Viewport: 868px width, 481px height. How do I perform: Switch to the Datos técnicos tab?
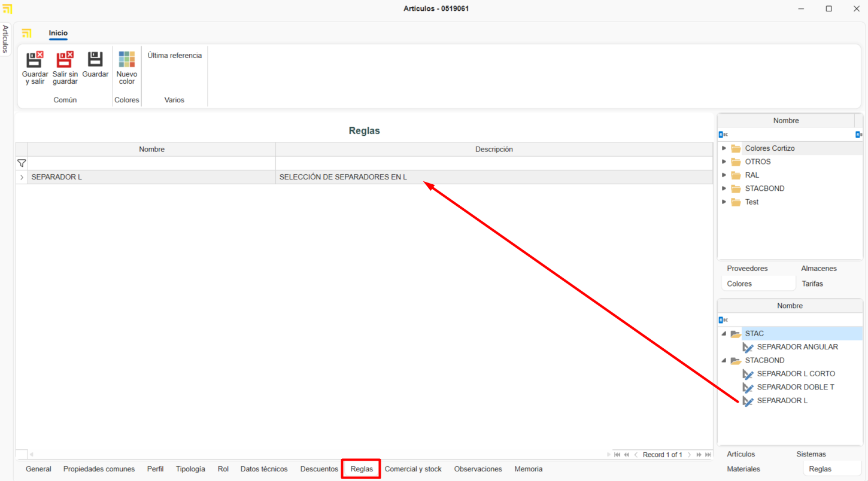coord(264,469)
